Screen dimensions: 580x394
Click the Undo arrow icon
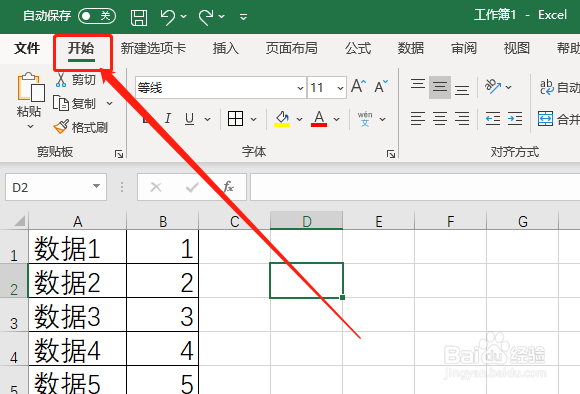tap(168, 17)
